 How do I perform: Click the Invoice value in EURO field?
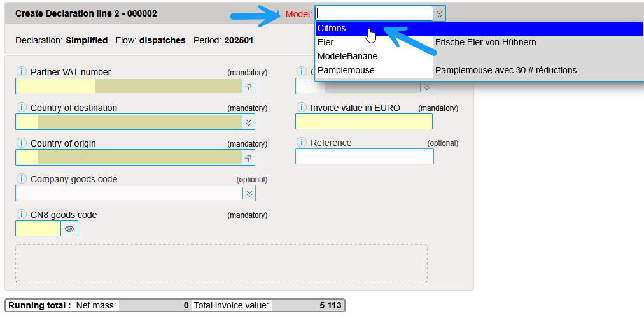tap(364, 122)
